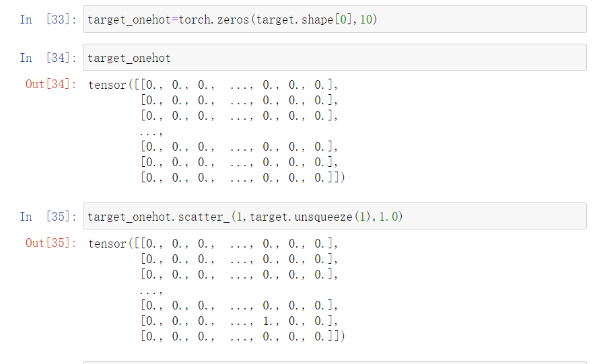Screen dimensions: 595x364
Task: Click the Out[34] output prompt
Action: click(x=51, y=85)
